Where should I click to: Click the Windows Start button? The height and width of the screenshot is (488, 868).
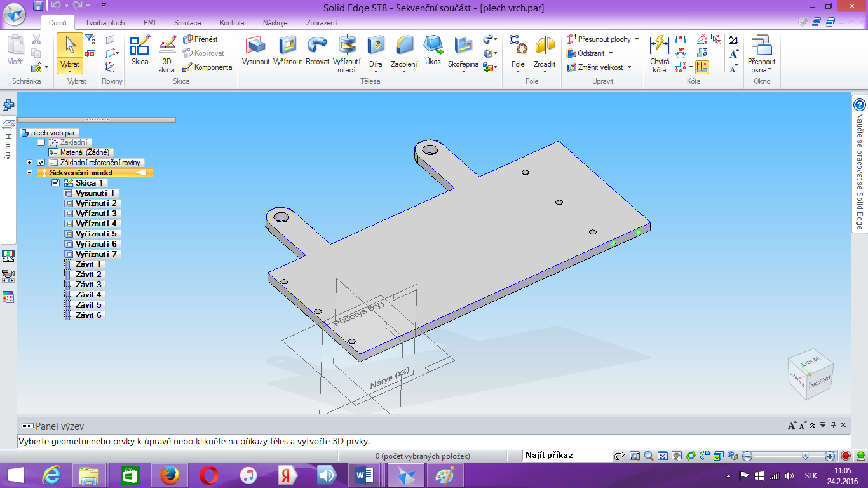(15, 475)
